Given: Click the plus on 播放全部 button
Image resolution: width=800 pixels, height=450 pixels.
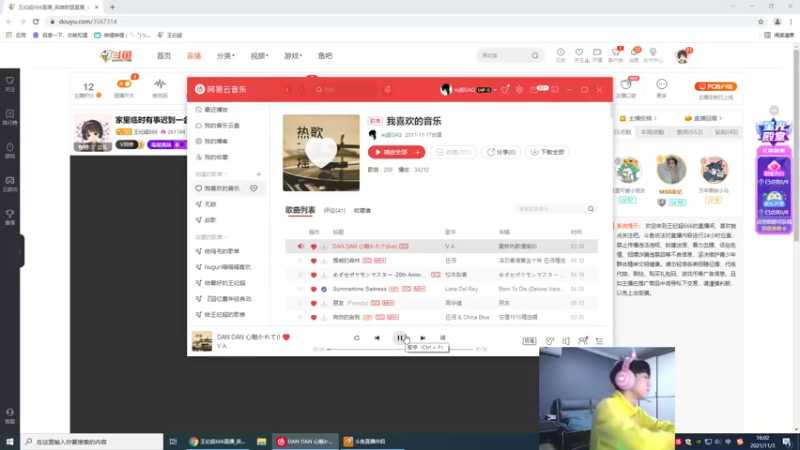Looking at the screenshot, I should (418, 152).
